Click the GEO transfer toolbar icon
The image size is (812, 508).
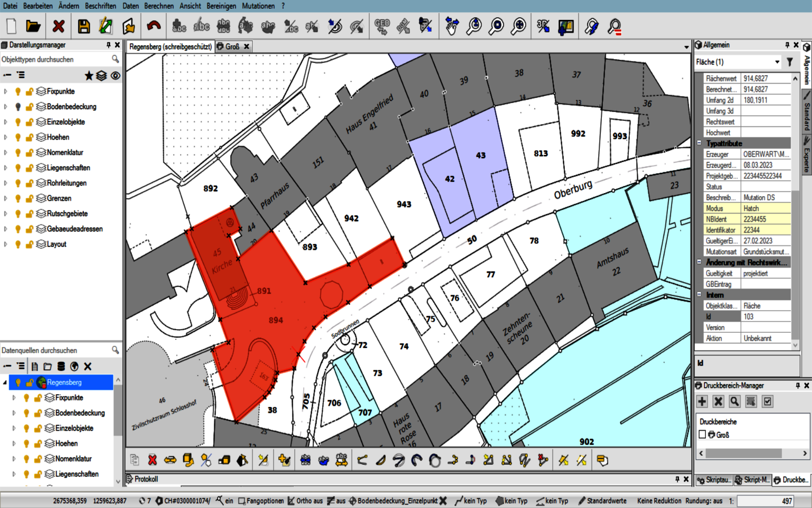[382, 26]
